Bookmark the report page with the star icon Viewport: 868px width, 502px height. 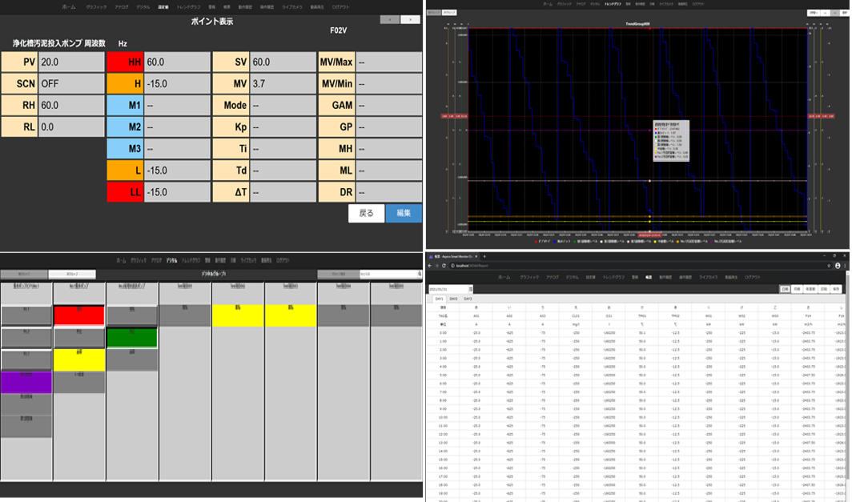(x=829, y=266)
